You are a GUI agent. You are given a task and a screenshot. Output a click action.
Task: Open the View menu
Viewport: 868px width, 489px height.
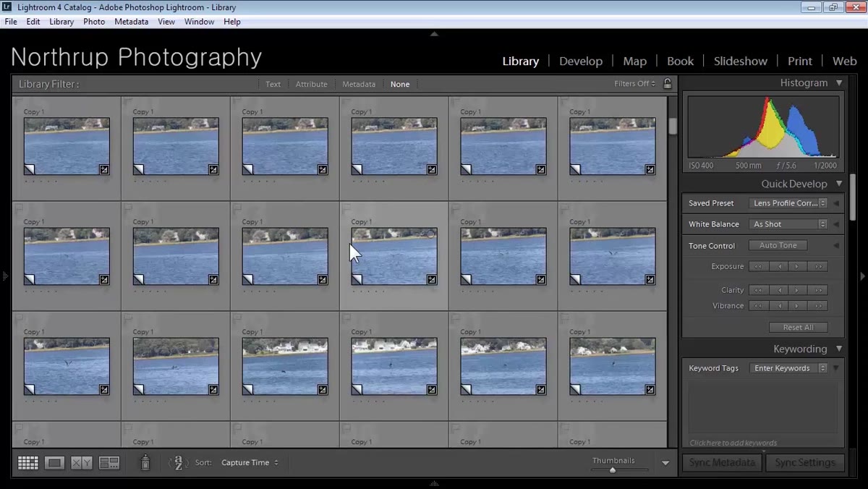tap(166, 22)
